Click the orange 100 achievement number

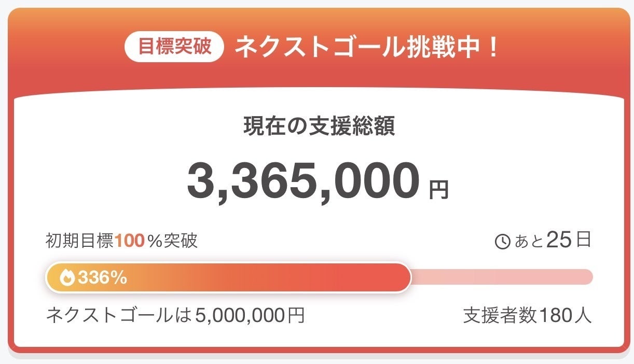129,241
